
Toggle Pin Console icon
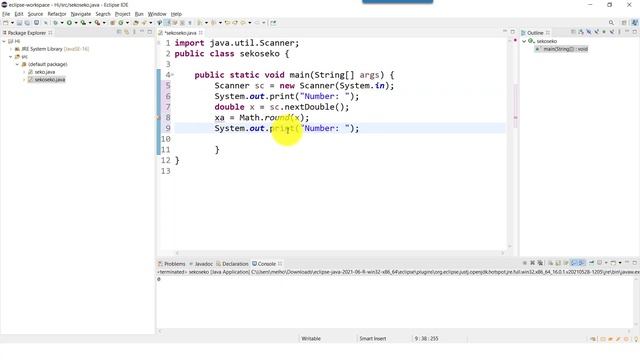(591, 263)
